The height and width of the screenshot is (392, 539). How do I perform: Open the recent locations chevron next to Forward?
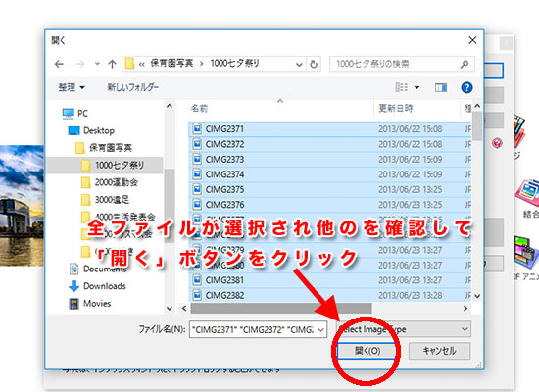point(97,64)
